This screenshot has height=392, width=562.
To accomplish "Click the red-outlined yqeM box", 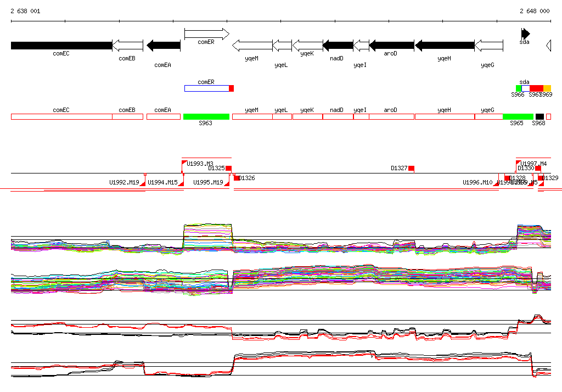I will 252,116.
